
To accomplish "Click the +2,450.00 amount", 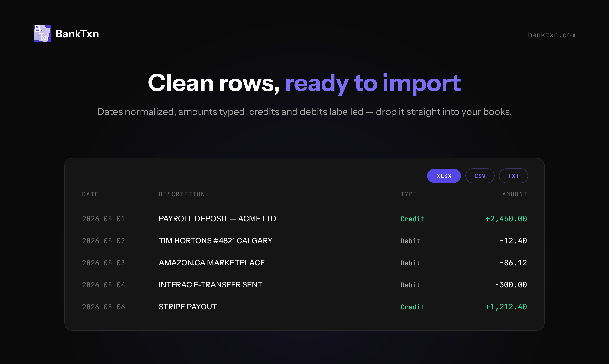I will pyautogui.click(x=506, y=219).
